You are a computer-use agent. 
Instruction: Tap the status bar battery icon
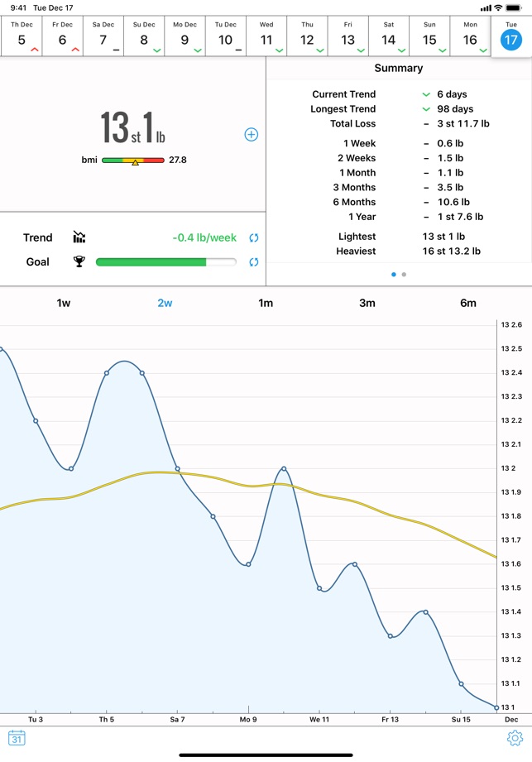[x=514, y=7]
